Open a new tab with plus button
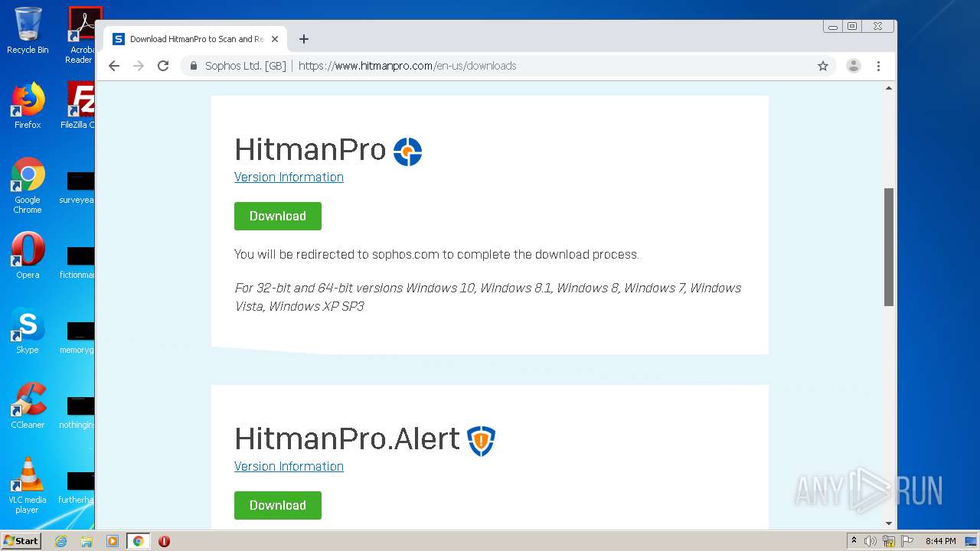Viewport: 980px width, 551px height. (x=304, y=39)
